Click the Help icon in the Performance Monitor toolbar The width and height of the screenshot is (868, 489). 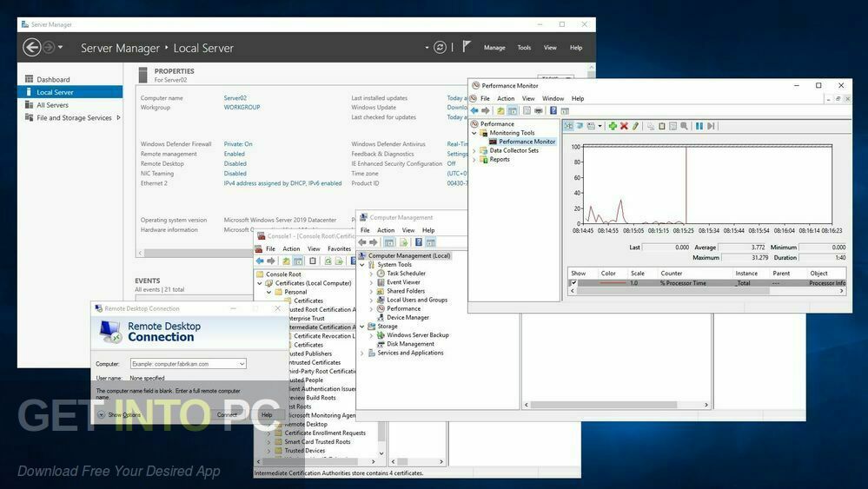pyautogui.click(x=553, y=110)
